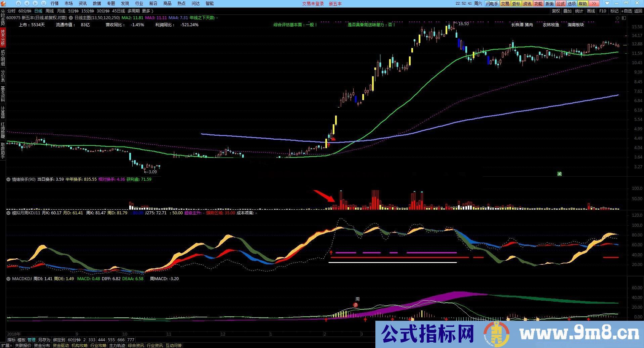Open F10 company fundamentals
Viewport: 644px width, 348px height.
(x=602, y=11)
